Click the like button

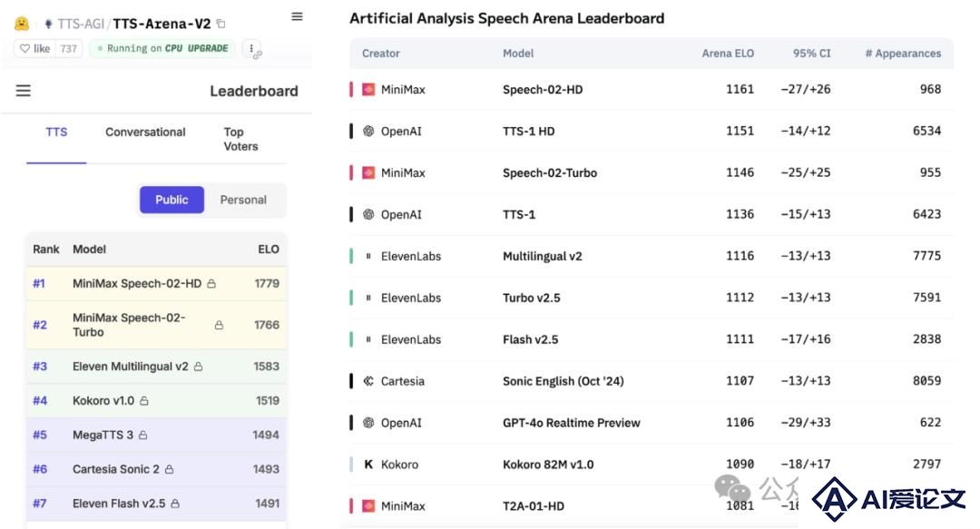34,48
